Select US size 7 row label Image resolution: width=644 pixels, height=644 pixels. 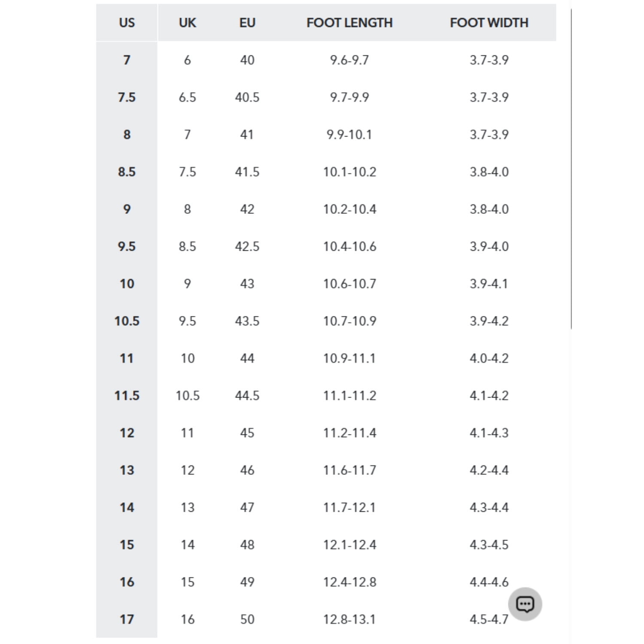tap(127, 60)
